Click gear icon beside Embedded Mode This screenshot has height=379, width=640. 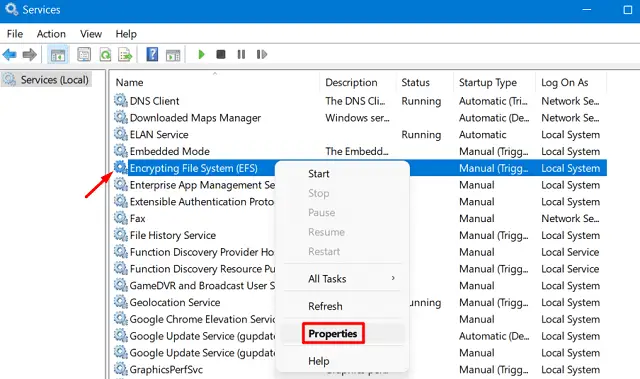click(121, 151)
